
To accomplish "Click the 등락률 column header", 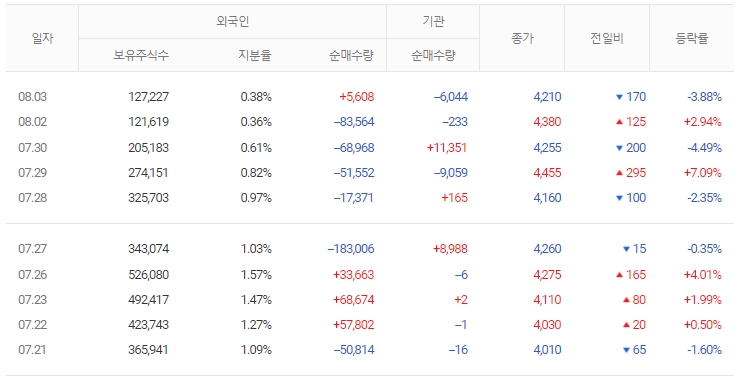I will [x=692, y=38].
